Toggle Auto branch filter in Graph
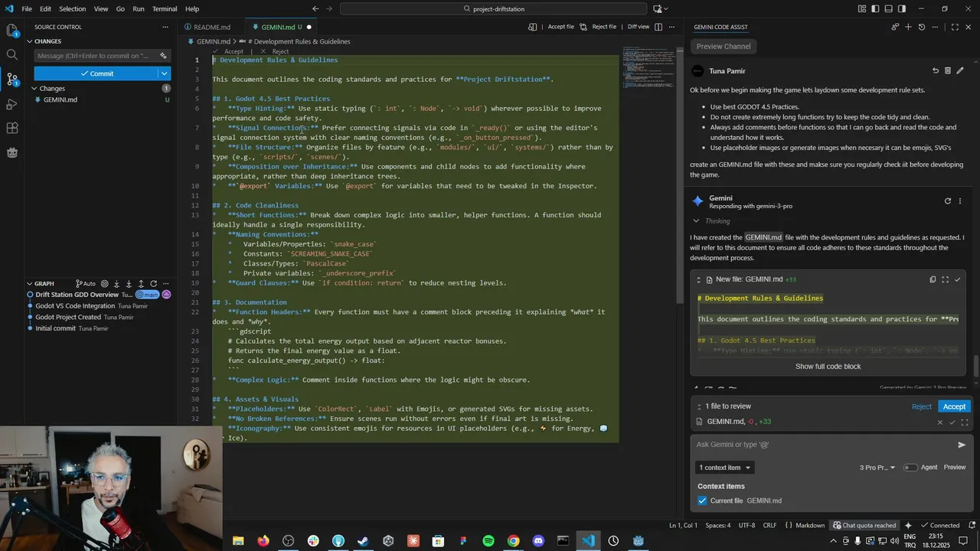Screen dimensions: 980x551 tap(86, 284)
